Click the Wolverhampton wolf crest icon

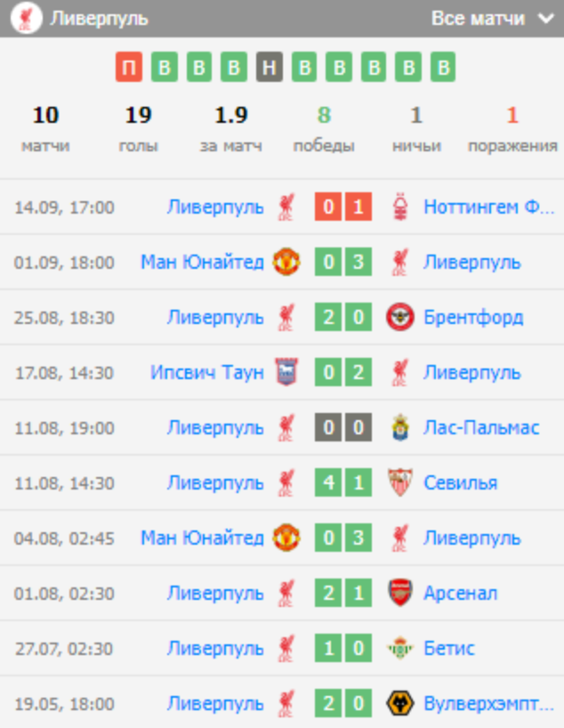point(400,704)
